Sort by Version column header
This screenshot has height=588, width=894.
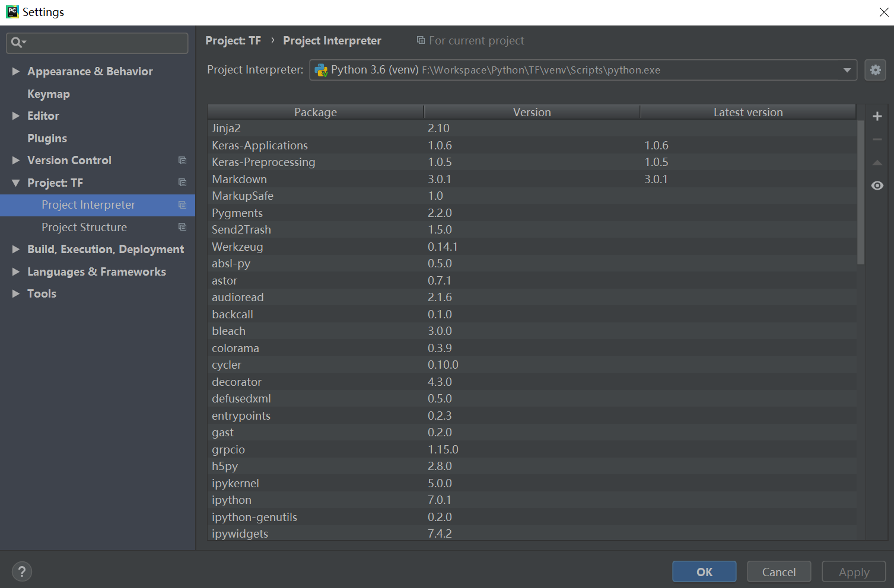tap(532, 112)
